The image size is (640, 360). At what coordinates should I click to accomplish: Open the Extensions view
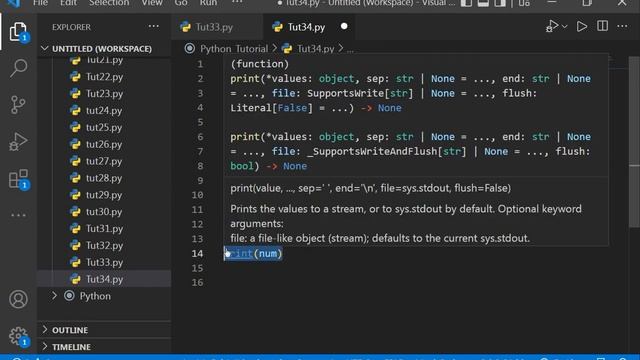point(18,179)
